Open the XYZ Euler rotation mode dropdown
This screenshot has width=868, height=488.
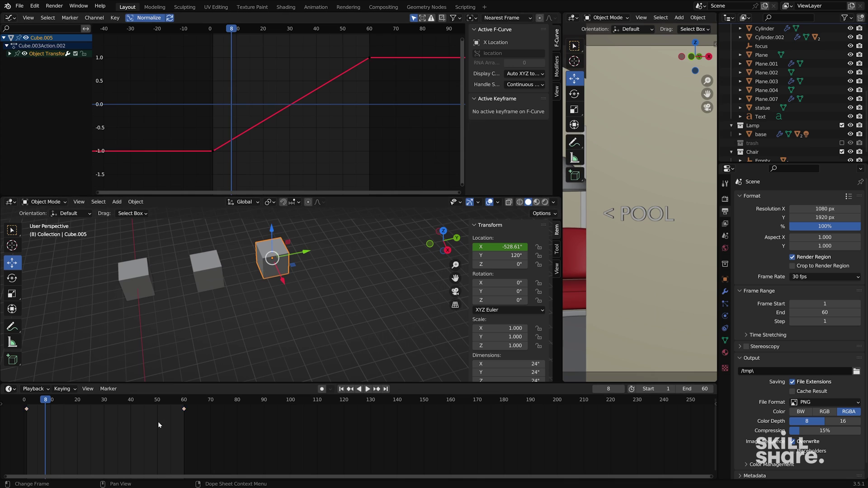(x=509, y=310)
